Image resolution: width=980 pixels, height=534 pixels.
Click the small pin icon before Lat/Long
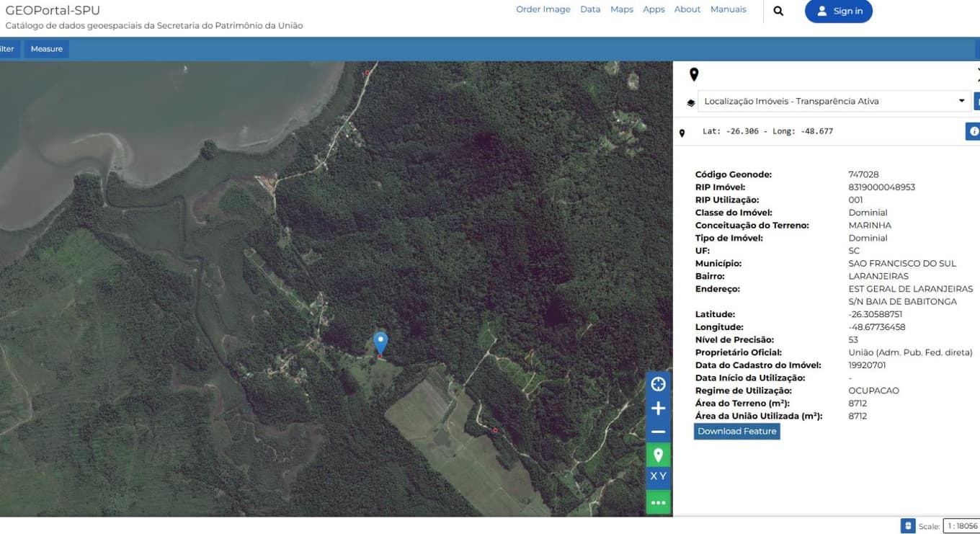[x=682, y=133]
